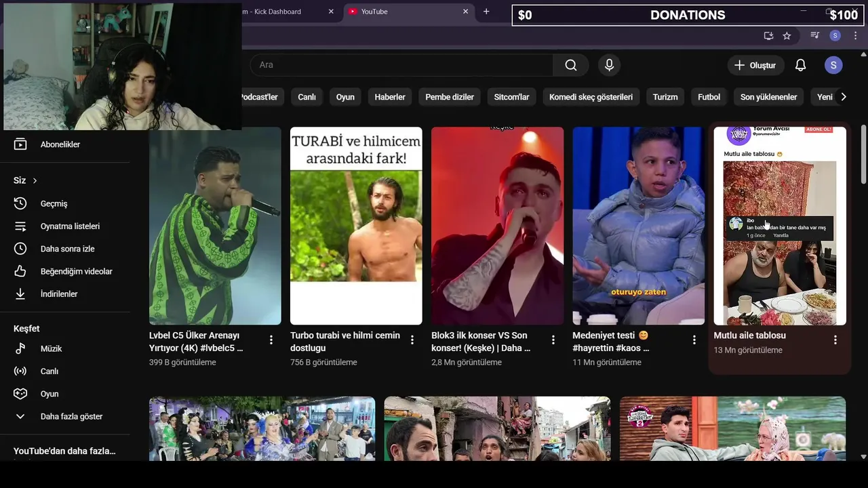This screenshot has height=488, width=868.
Task: Select the Oyun filter chip
Action: click(345, 97)
